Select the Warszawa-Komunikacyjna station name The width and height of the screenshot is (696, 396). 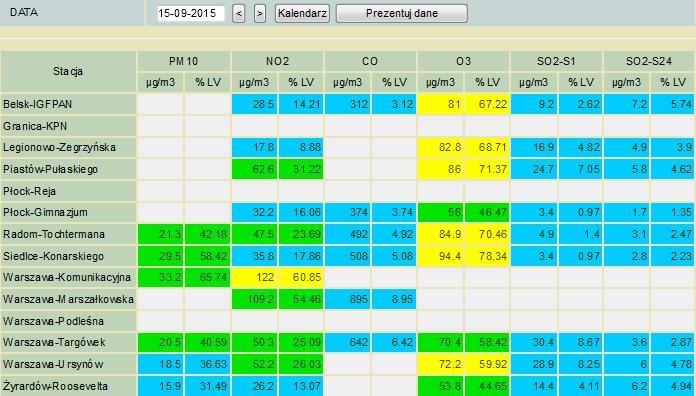tap(67, 277)
